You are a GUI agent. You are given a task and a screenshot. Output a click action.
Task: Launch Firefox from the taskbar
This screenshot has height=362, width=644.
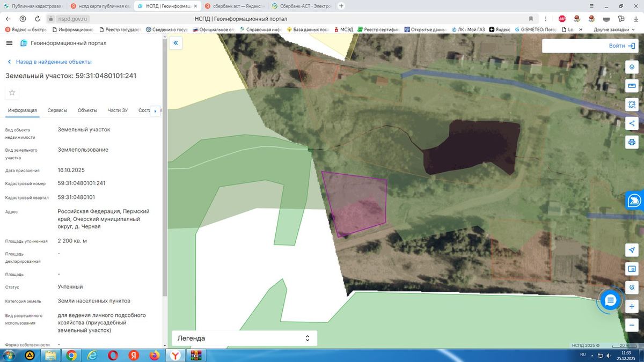click(155, 355)
